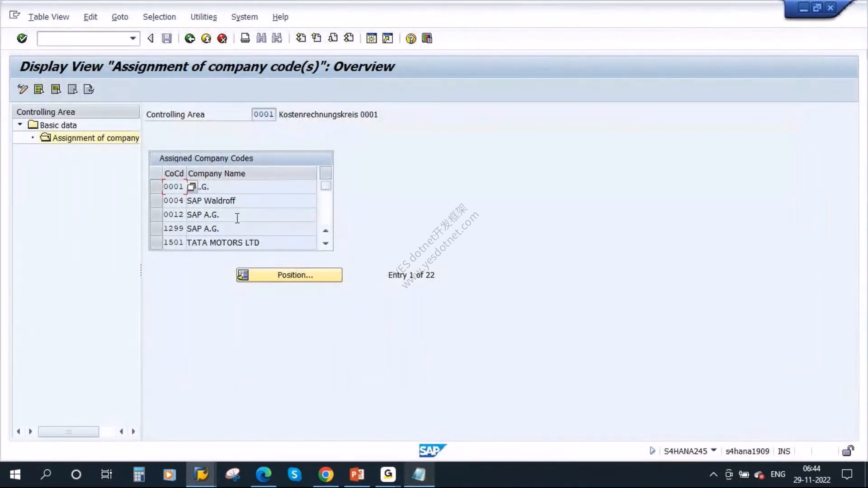Click the green Enter checkmark icon
Viewport: 868px width, 488px height.
point(22,38)
